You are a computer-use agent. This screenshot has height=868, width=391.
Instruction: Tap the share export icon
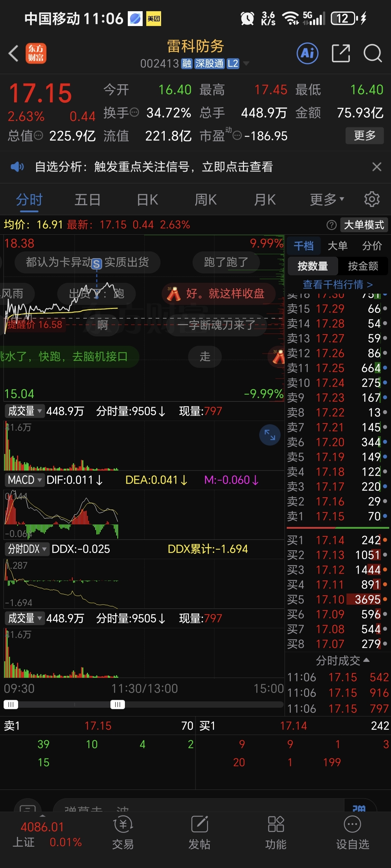point(341,54)
